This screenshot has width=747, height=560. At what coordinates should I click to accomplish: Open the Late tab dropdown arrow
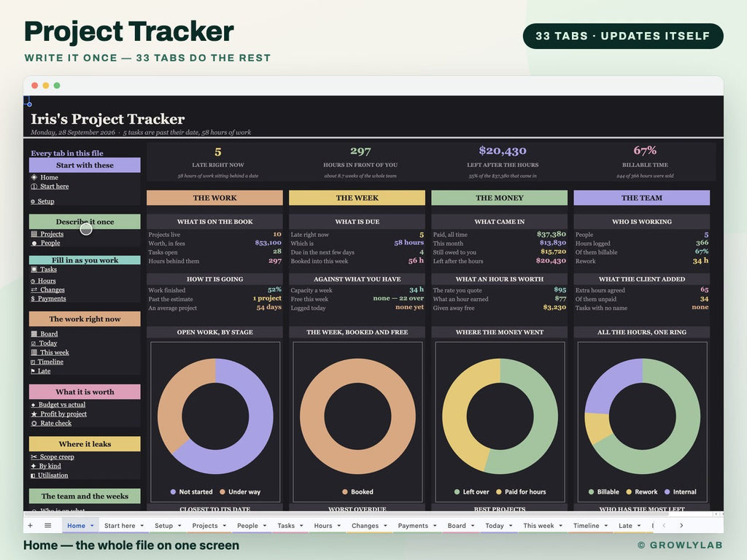639,526
